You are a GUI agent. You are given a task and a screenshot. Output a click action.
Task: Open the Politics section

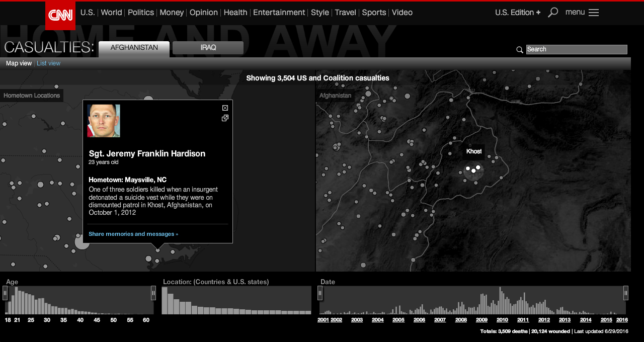click(x=140, y=12)
